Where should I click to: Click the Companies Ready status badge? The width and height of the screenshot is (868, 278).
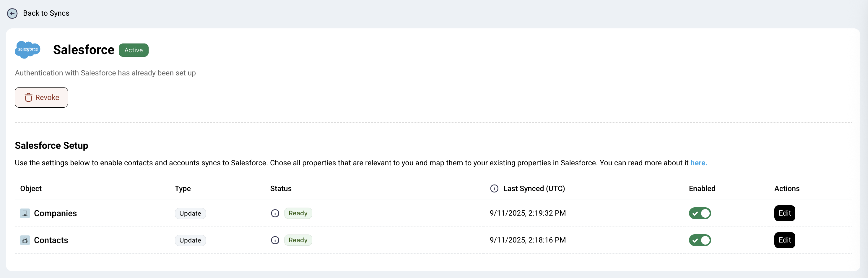click(298, 213)
